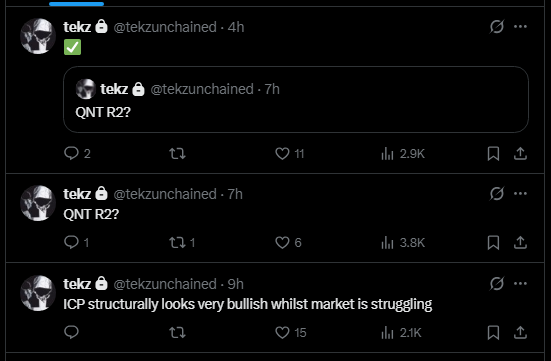The image size is (551, 361).
Task: Toggle repost on the ICP tweet
Action: (177, 333)
